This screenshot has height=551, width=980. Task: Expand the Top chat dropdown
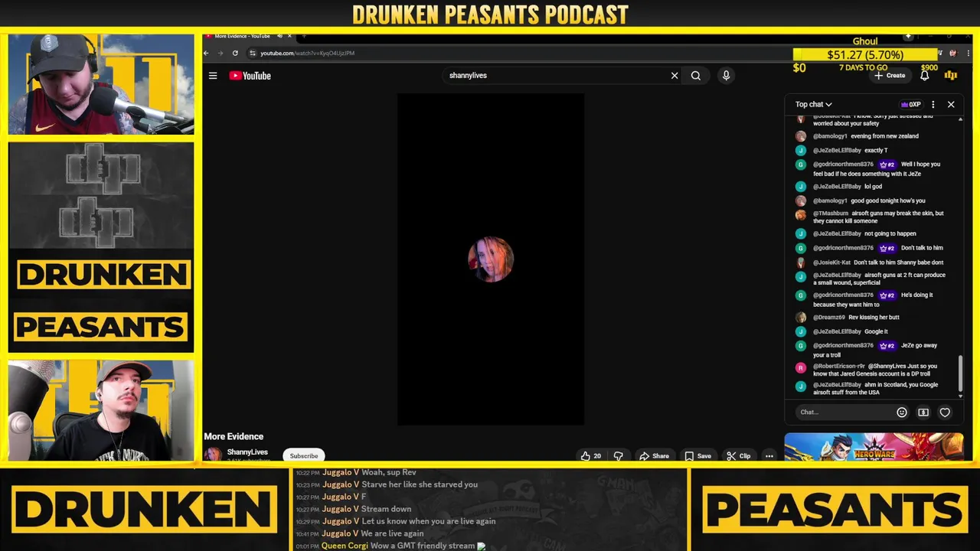tap(813, 104)
